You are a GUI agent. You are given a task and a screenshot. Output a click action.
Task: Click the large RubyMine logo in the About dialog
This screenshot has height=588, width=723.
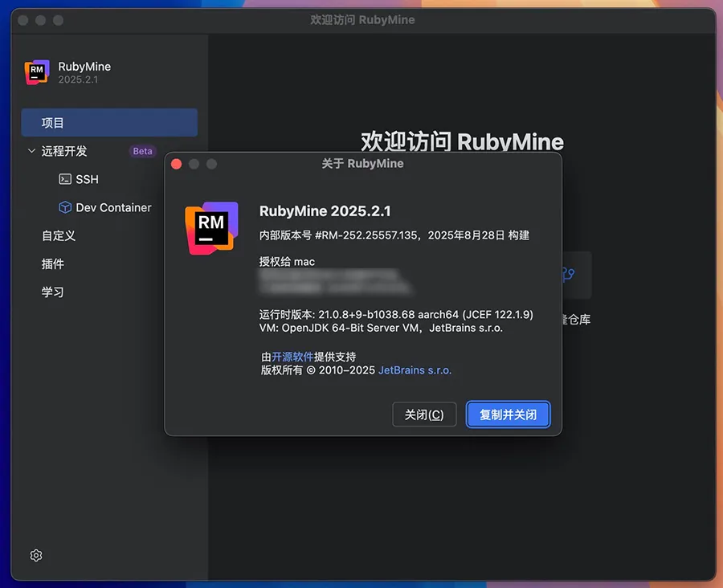pyautogui.click(x=211, y=228)
